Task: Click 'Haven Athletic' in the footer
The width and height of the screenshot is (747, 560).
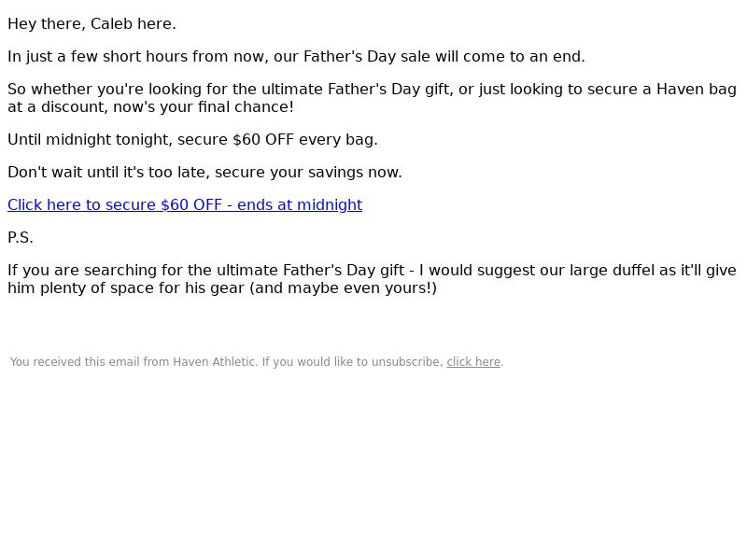Action: (x=214, y=362)
